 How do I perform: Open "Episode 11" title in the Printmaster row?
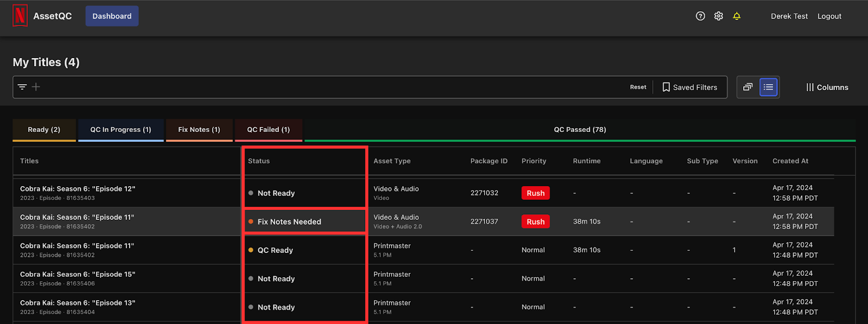[x=77, y=246]
